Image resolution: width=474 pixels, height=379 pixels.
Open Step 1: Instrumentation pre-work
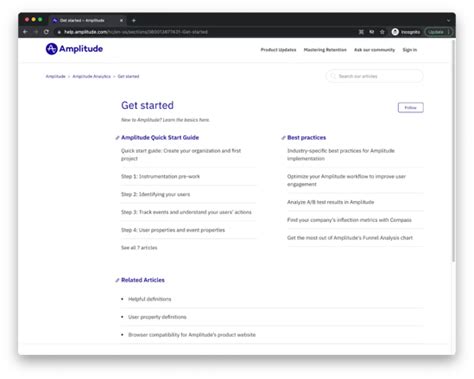pos(160,176)
